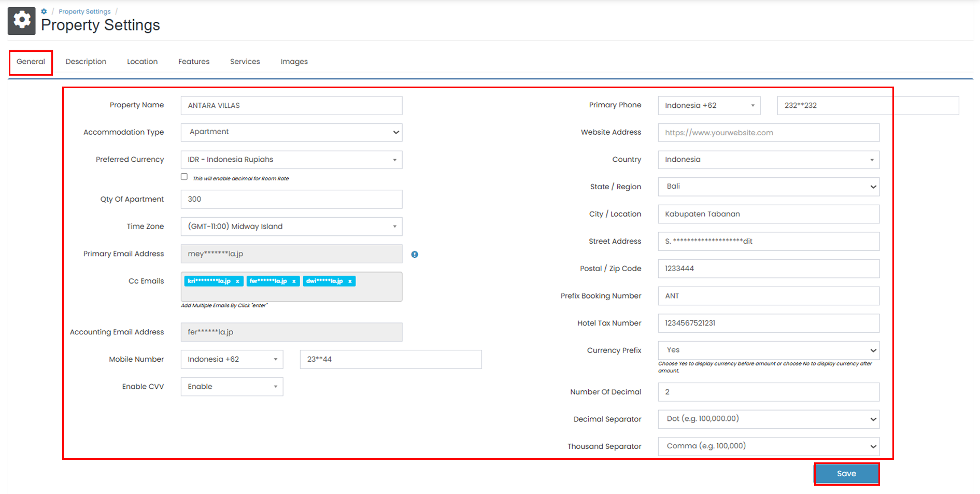Viewport: 980px width, 494px height.
Task: Open Mobile Number country code dropdown
Action: point(232,359)
